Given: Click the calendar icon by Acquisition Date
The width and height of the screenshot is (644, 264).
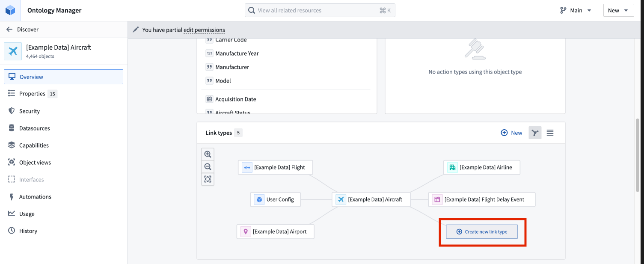Looking at the screenshot, I should (x=209, y=99).
